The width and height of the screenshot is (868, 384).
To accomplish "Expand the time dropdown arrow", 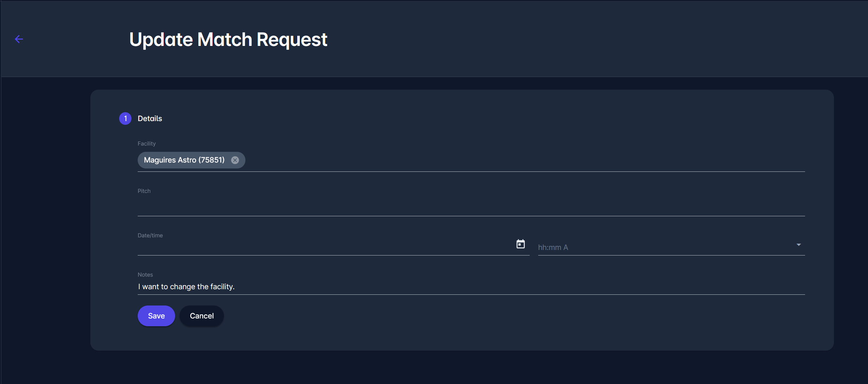I will coord(798,245).
